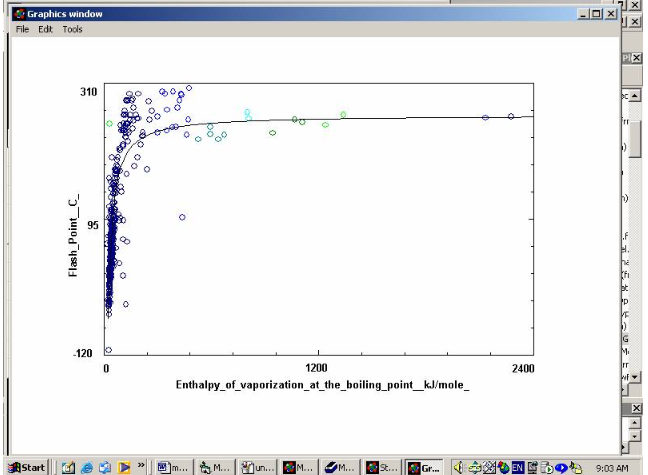The image size is (648, 475).
Task: Click the EN language indicator in tray
Action: coord(518,467)
